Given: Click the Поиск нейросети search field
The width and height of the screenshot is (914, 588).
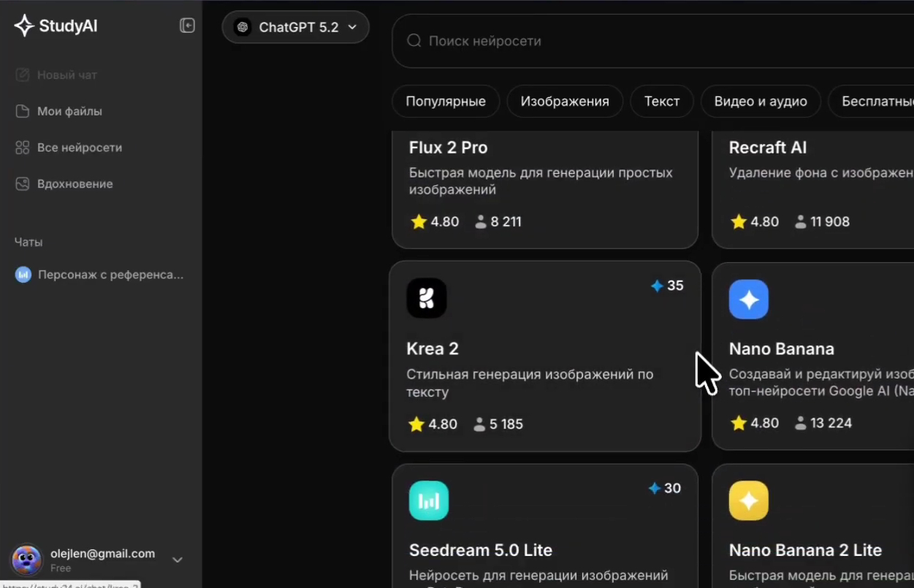Looking at the screenshot, I should [x=653, y=41].
